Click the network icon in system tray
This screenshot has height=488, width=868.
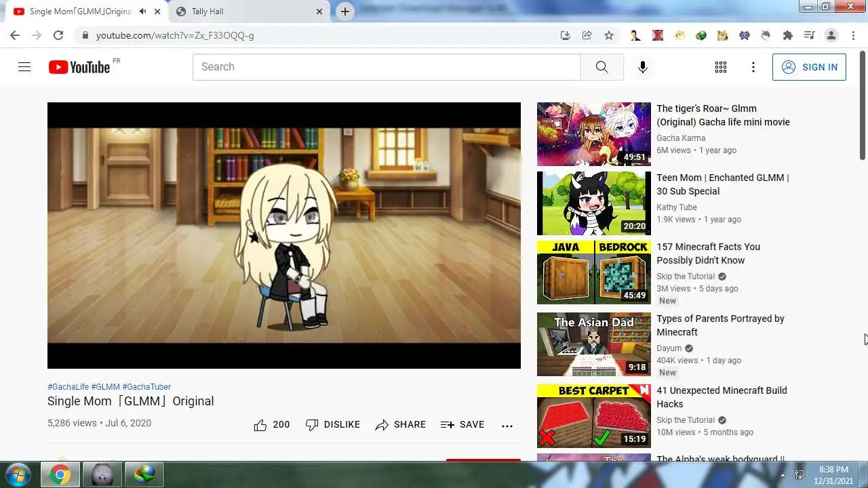pyautogui.click(x=800, y=474)
